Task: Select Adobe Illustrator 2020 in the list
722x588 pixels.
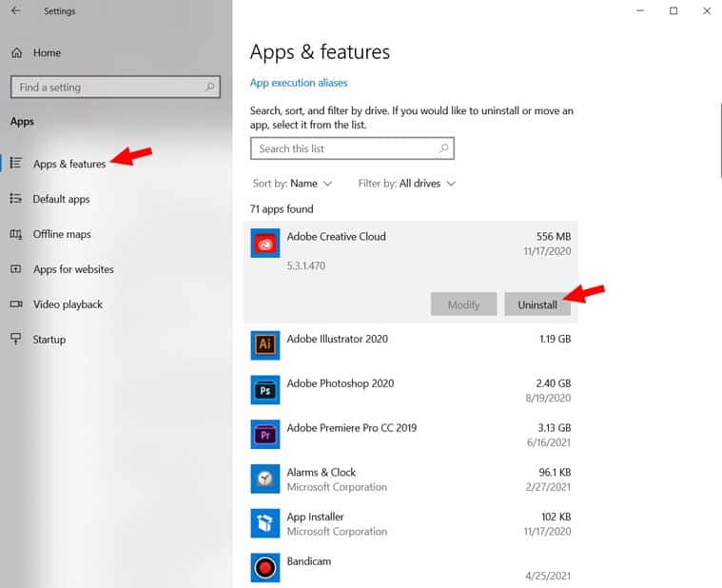Action: point(411,344)
